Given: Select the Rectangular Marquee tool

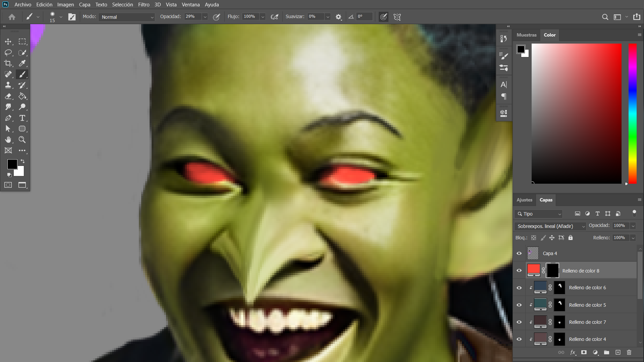Looking at the screenshot, I should click(22, 42).
